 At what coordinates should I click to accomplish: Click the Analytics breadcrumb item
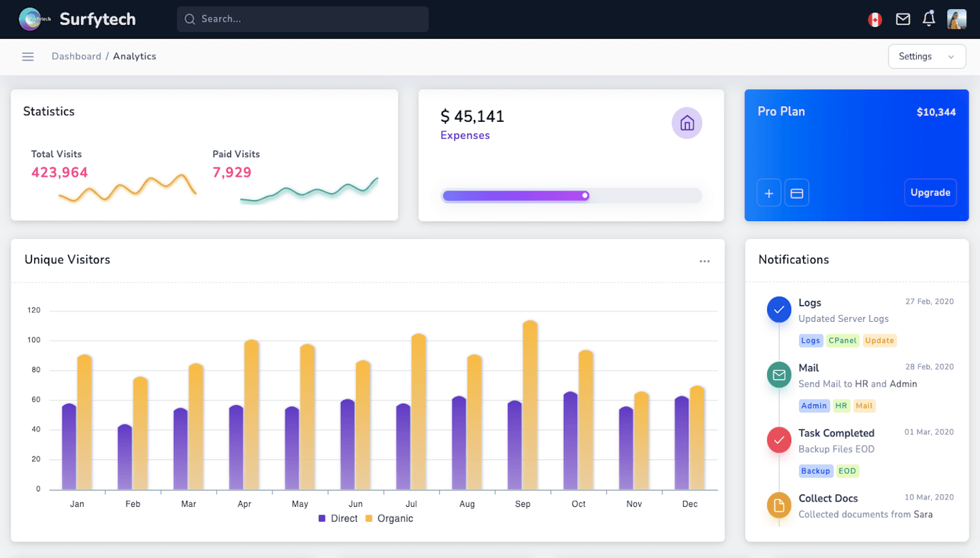coord(135,56)
